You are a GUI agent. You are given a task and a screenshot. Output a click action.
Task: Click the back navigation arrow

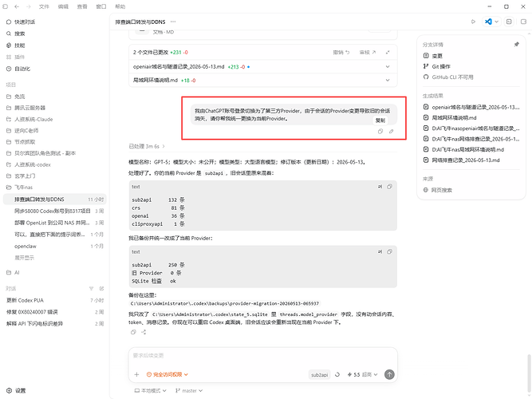[x=17, y=6]
